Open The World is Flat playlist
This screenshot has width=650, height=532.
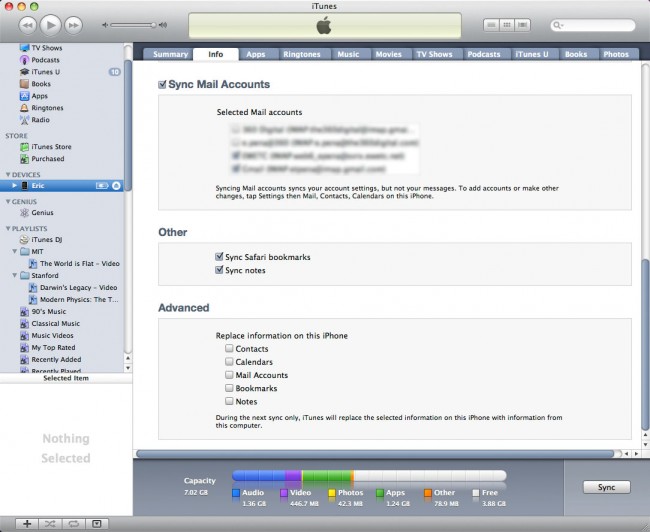coord(80,264)
